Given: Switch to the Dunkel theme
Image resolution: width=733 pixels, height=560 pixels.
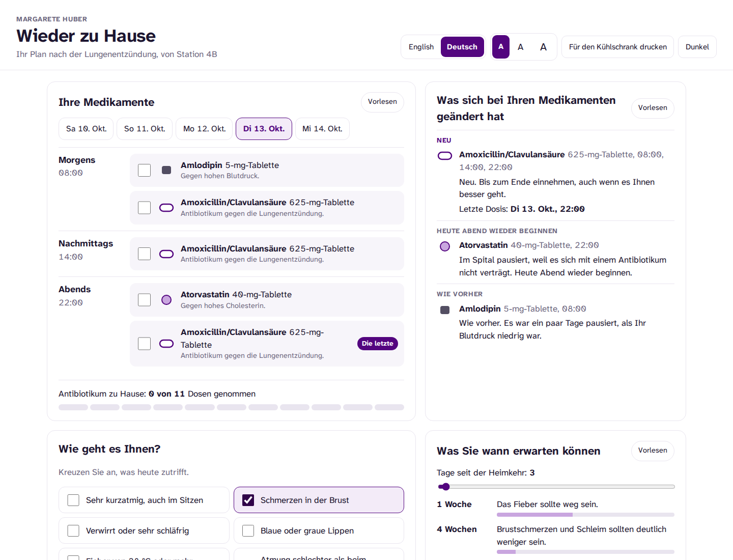Looking at the screenshot, I should pyautogui.click(x=697, y=47).
